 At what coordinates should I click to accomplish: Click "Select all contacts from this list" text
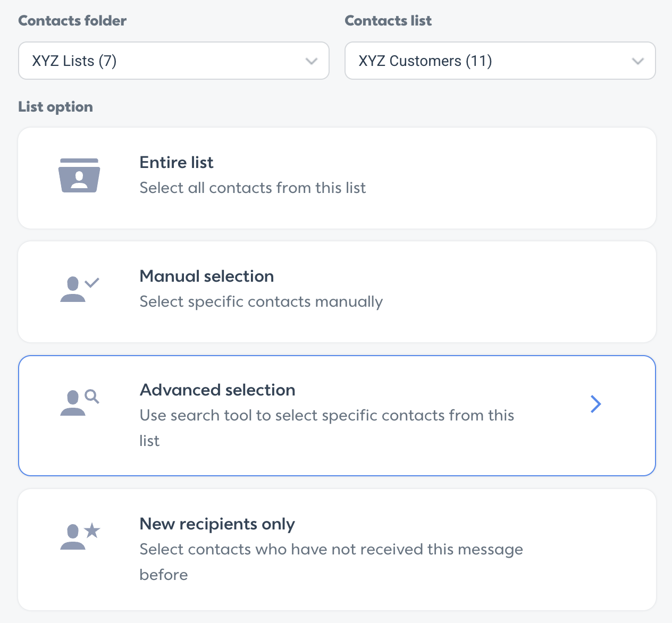click(253, 188)
